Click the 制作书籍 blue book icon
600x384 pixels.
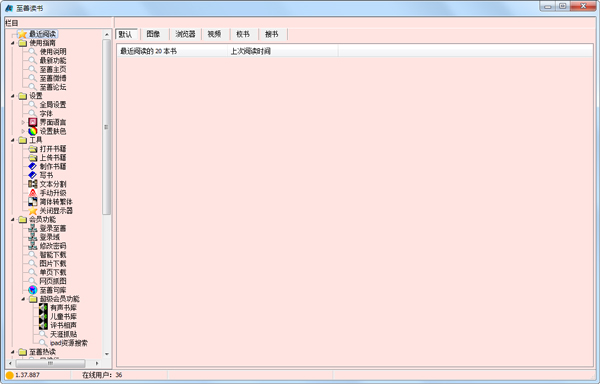pos(33,166)
